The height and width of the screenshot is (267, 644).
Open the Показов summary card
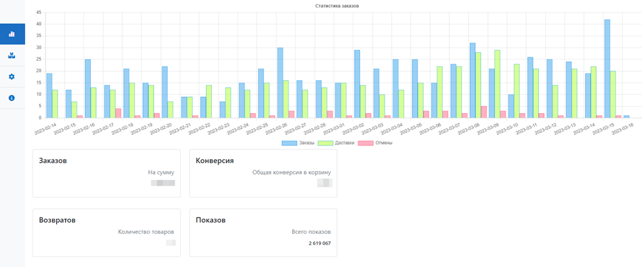[x=263, y=233]
